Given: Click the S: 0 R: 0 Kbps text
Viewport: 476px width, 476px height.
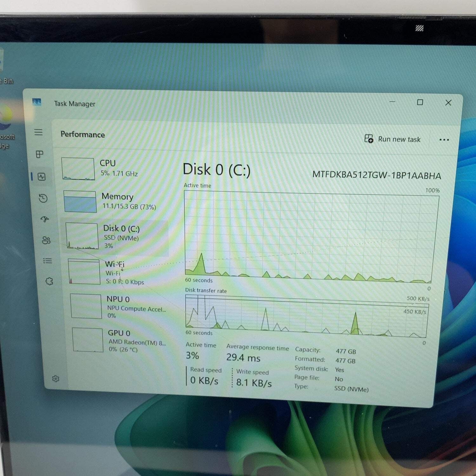Looking at the screenshot, I should 125,281.
